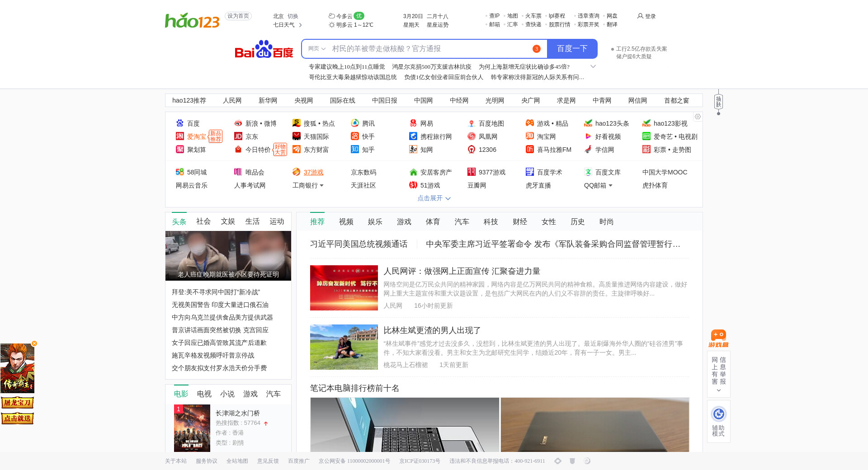Open the 网页 search type dropdown
This screenshot has height=470, width=868.
click(x=316, y=49)
